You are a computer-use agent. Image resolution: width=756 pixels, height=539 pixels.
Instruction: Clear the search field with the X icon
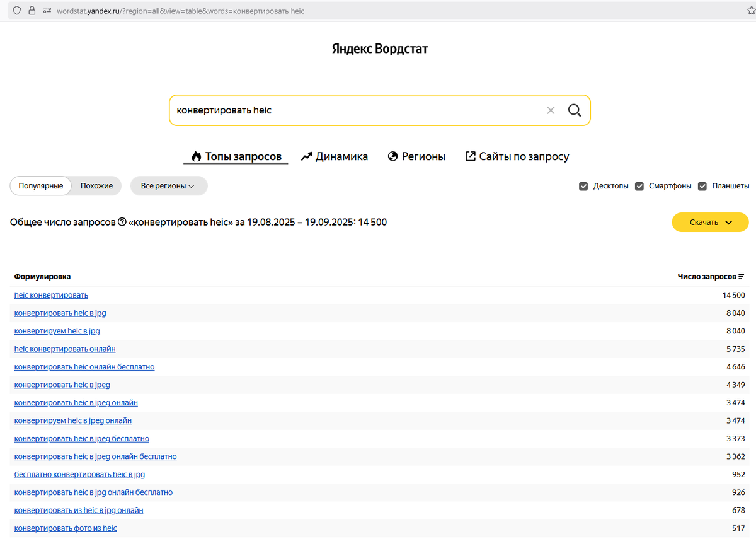tap(551, 110)
